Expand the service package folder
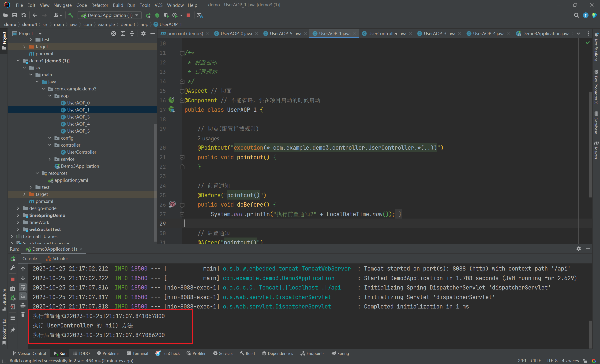 (x=50, y=159)
